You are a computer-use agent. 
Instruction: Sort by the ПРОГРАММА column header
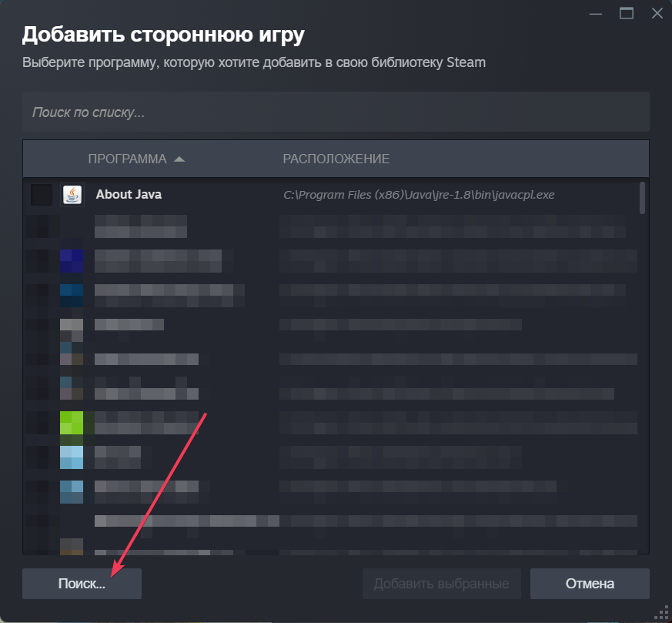(x=127, y=159)
